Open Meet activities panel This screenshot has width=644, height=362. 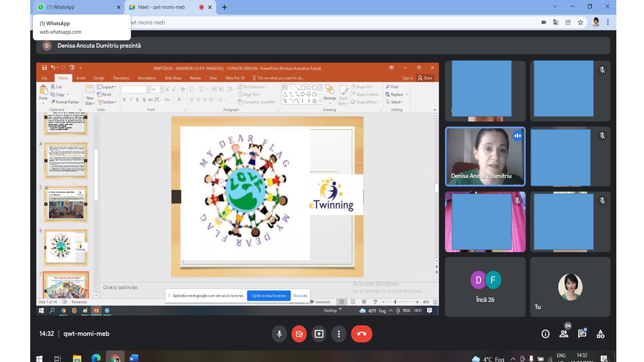click(600, 334)
